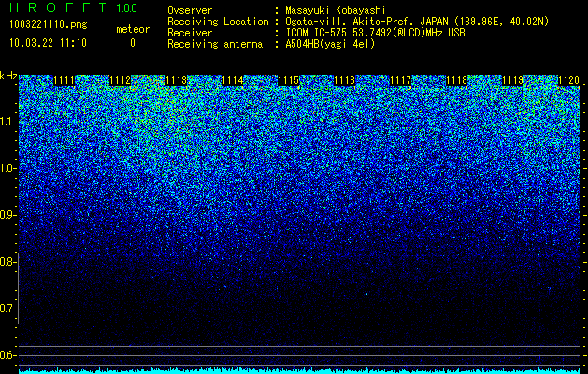Click the meteor label
This screenshot has width=588, height=374.
133,29
